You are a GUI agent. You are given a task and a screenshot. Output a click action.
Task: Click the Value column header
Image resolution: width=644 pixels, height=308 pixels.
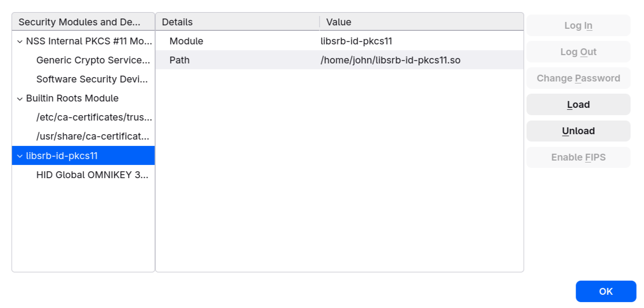[422, 22]
